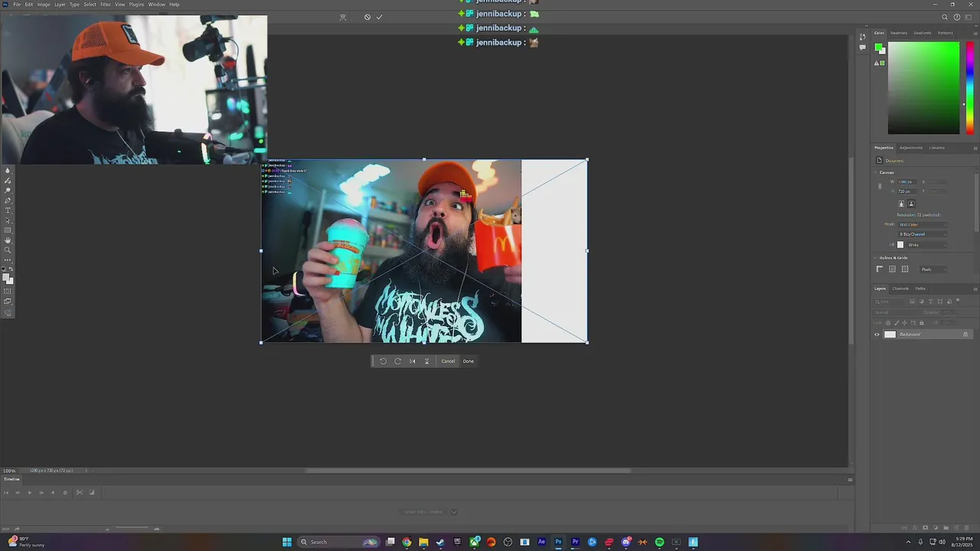Open the Timeline panel menu

[x=850, y=480]
